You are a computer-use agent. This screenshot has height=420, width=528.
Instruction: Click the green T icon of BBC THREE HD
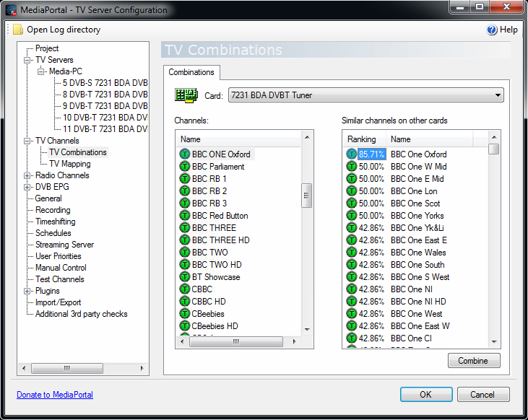coord(184,240)
